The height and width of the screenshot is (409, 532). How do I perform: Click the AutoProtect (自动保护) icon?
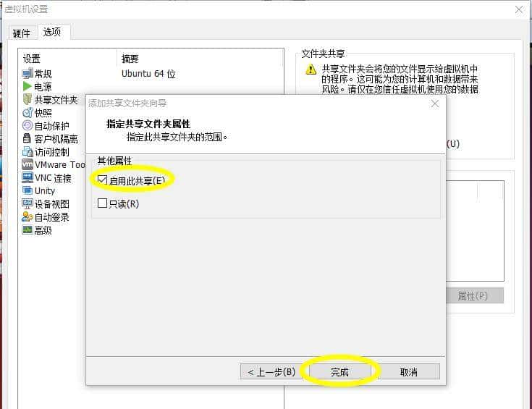tap(28, 125)
